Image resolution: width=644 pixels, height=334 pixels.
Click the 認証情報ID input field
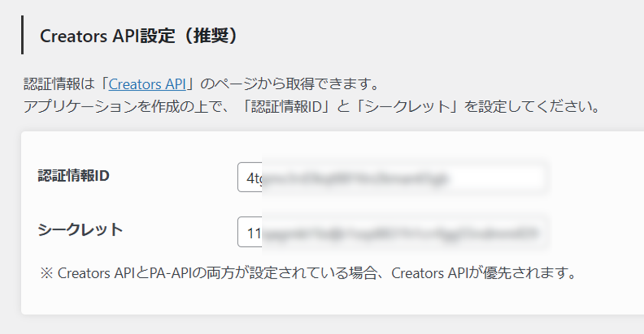[x=390, y=178]
